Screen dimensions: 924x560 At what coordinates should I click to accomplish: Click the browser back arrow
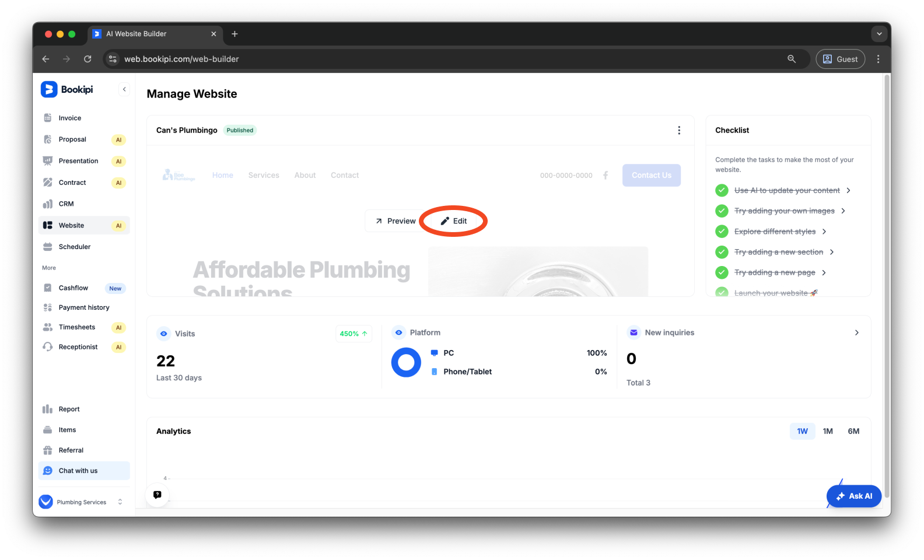[45, 59]
